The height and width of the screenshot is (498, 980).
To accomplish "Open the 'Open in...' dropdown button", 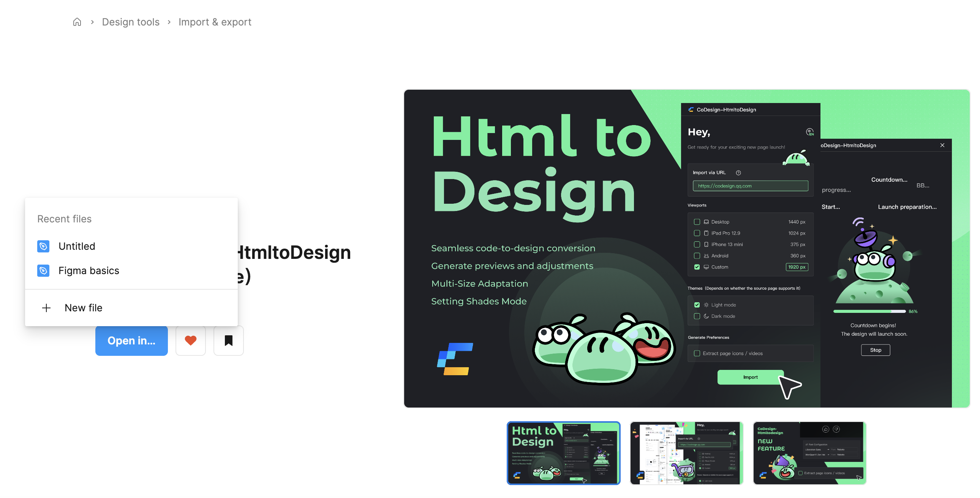I will [x=131, y=340].
